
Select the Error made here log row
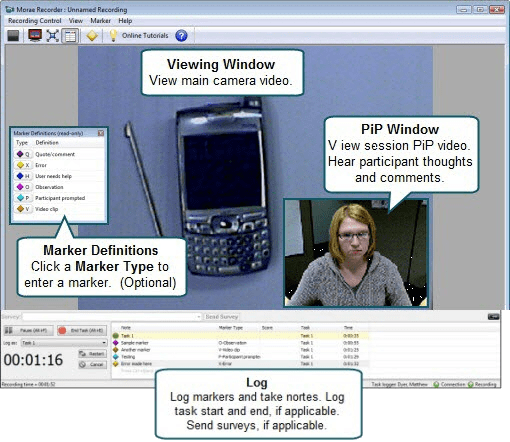click(240, 364)
